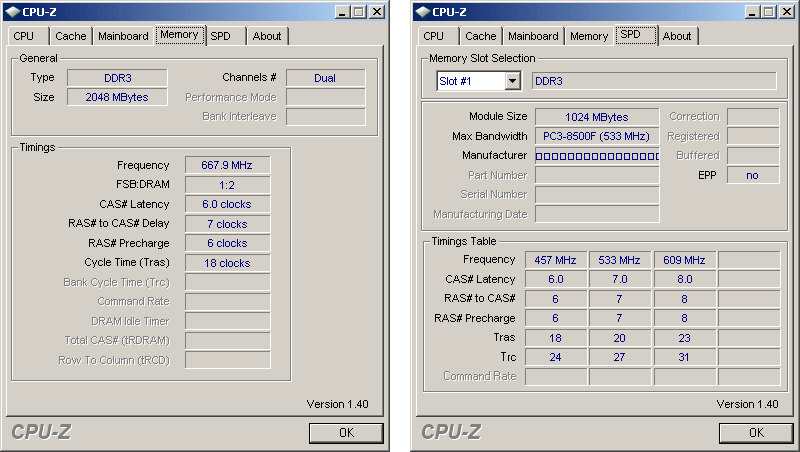Expand the Slot #1 dropdown arrow
800x452 pixels.
[512, 81]
